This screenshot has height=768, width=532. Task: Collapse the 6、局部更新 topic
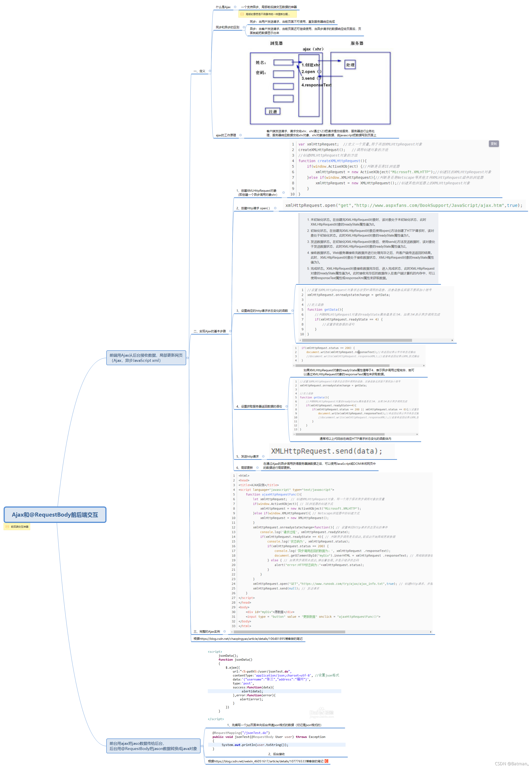pyautogui.click(x=257, y=467)
